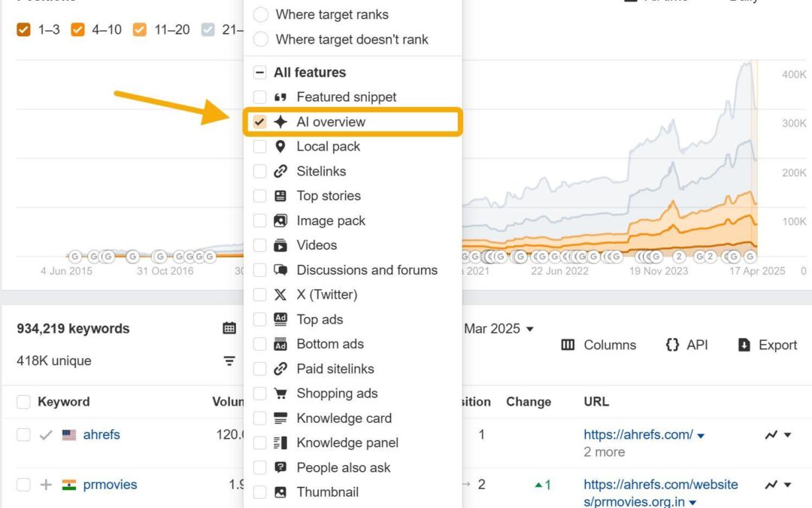
Task: Click the Top ads icon
Action: pos(280,319)
